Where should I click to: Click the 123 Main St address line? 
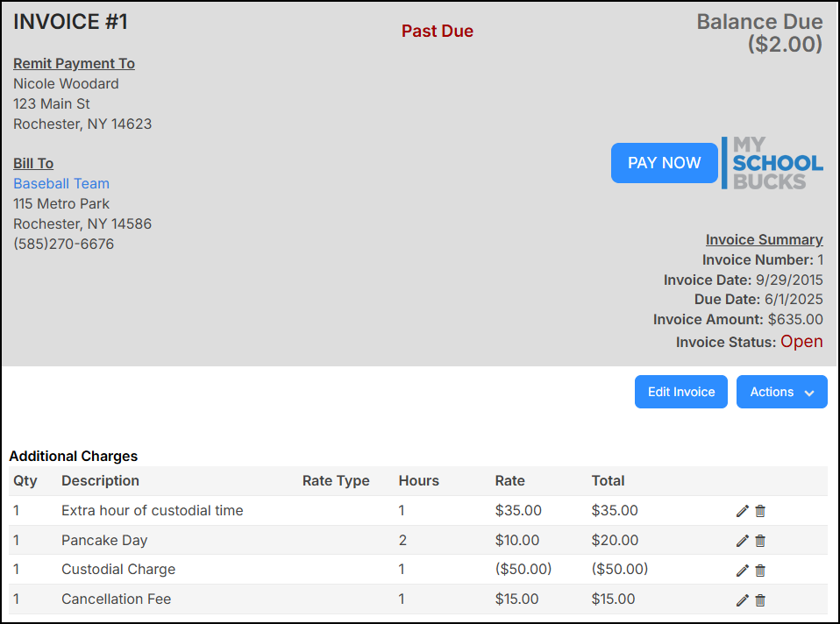(x=52, y=103)
